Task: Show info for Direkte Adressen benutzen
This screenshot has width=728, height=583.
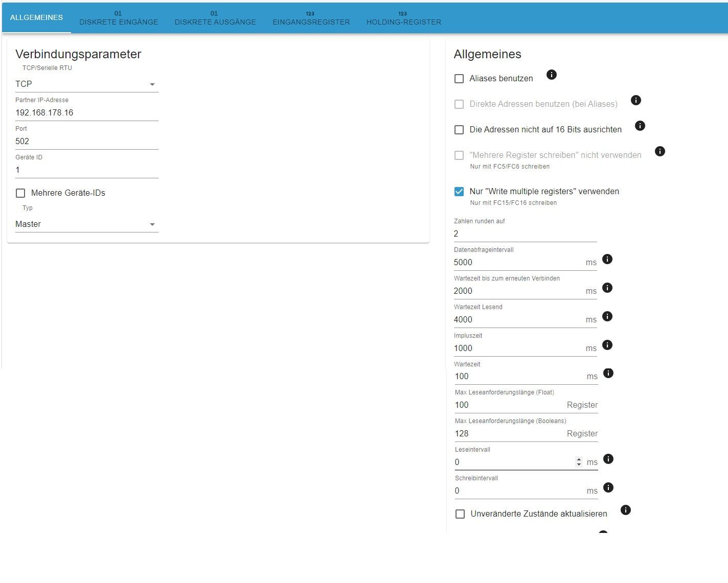Action: point(635,100)
